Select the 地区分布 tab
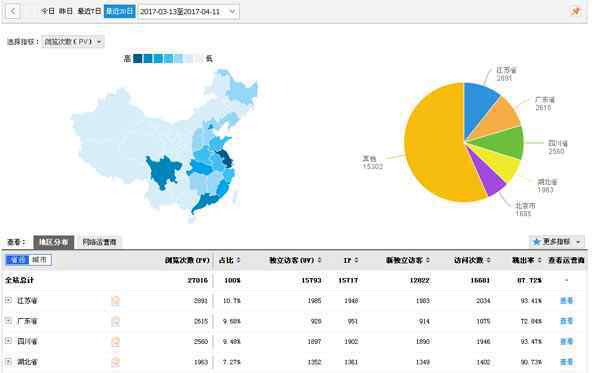This screenshot has height=373, width=600. click(x=54, y=242)
